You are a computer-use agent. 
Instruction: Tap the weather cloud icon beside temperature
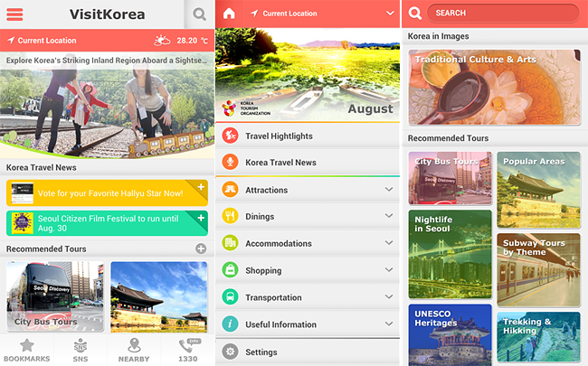[x=162, y=40]
